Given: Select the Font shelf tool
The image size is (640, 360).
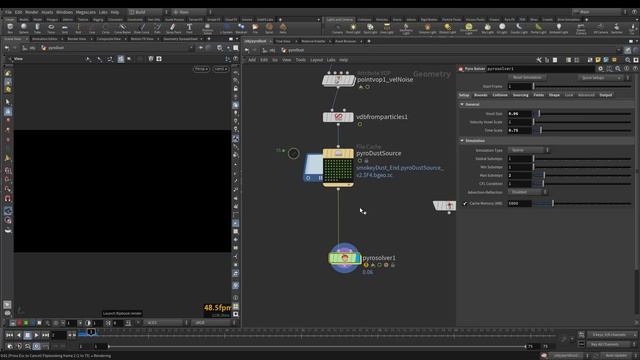Looking at the screenshot, I should tap(189, 29).
